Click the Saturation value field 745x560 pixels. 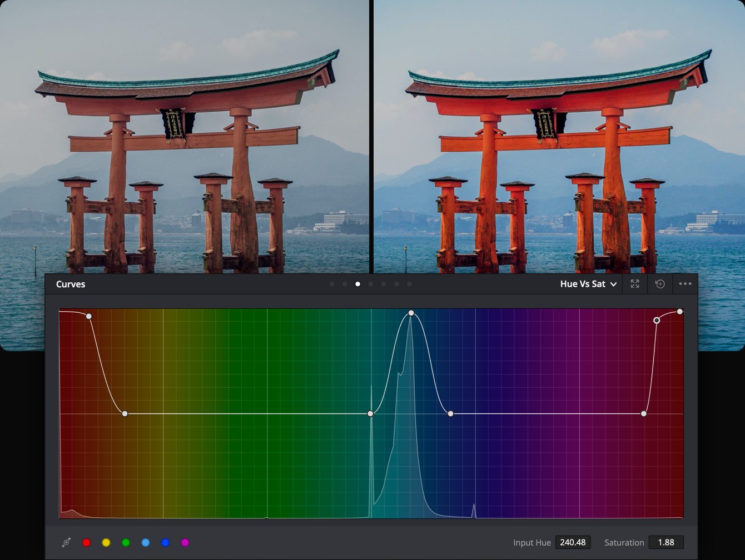[x=665, y=543]
